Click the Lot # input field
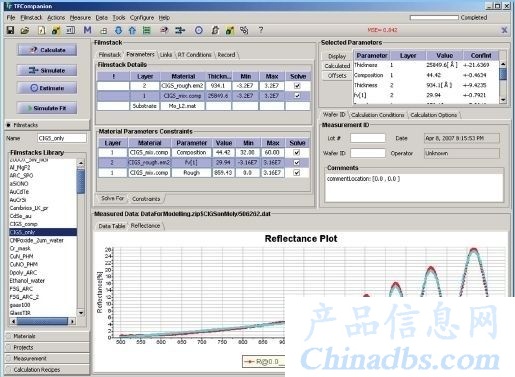 click(368, 138)
